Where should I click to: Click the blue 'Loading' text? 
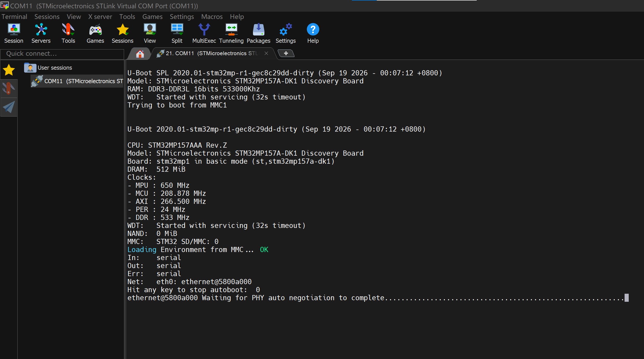[142, 250]
